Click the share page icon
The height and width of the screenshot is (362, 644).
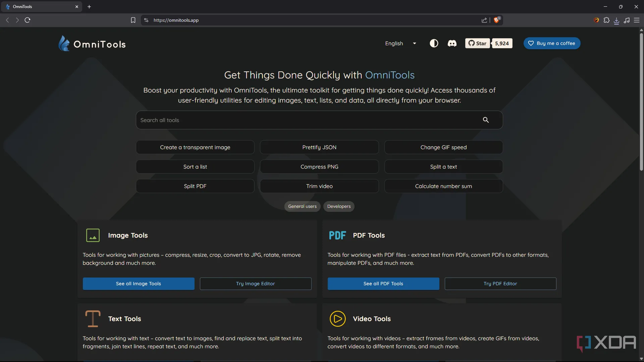pyautogui.click(x=484, y=20)
